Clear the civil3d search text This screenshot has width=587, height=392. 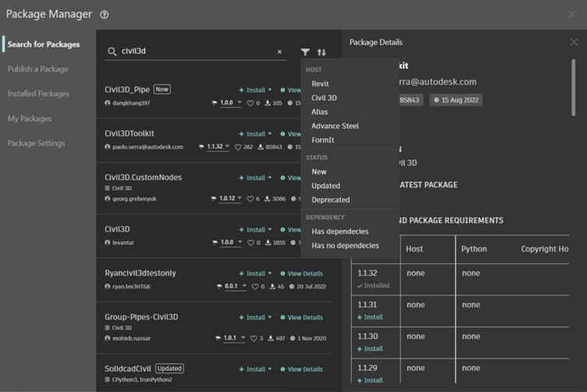point(279,52)
